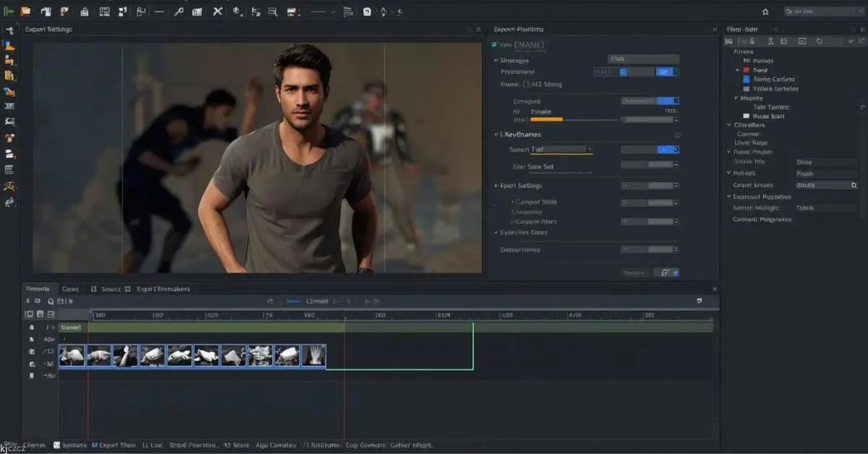Click the circular icon right of KeyOnames header
This screenshot has width=868, height=454.
(678, 135)
